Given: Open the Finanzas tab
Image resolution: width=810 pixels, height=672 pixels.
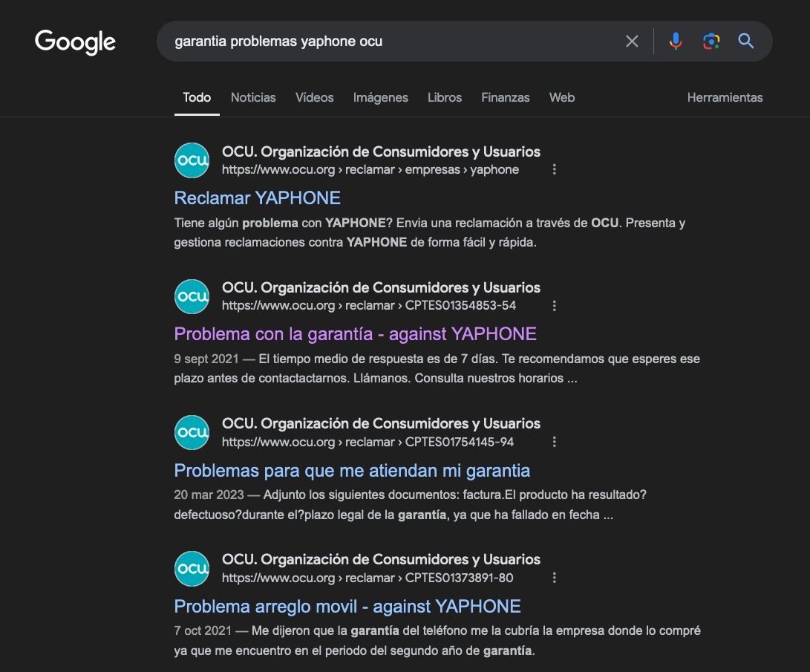Looking at the screenshot, I should pos(505,97).
